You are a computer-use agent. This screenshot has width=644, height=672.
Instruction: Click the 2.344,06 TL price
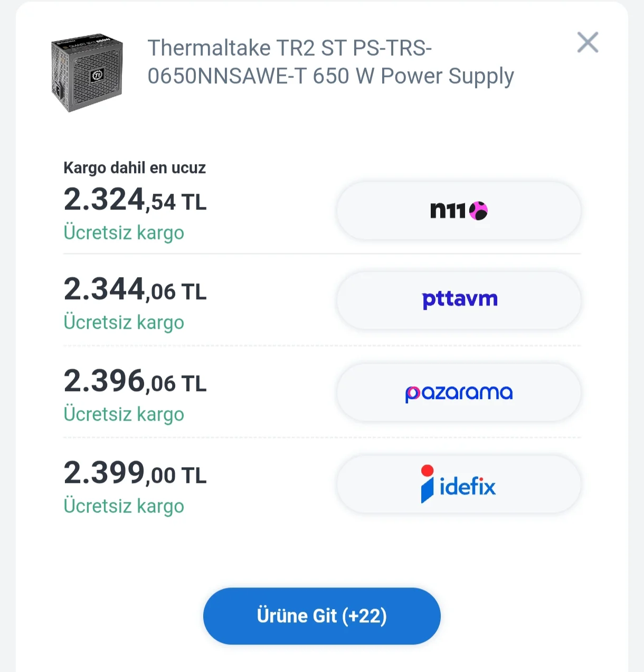135,290
